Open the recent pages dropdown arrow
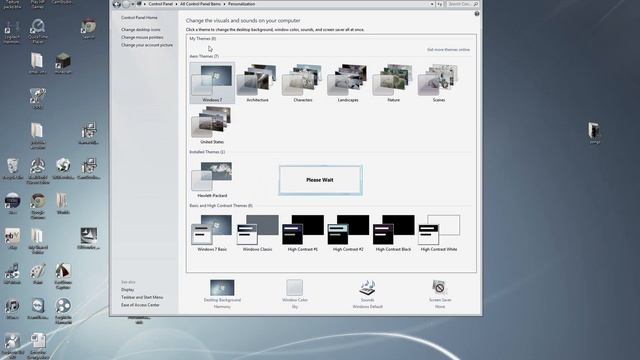This screenshot has width=640, height=360. (x=133, y=4)
